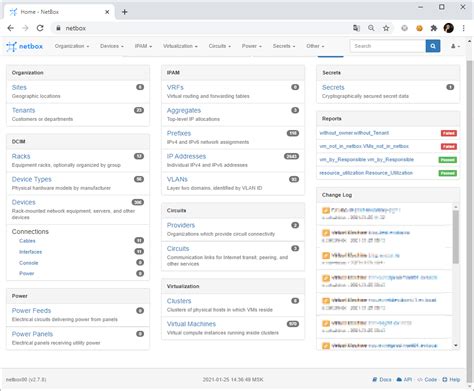This screenshot has height=391, width=474.
Task: Open new browser tab with plus
Action: (124, 12)
